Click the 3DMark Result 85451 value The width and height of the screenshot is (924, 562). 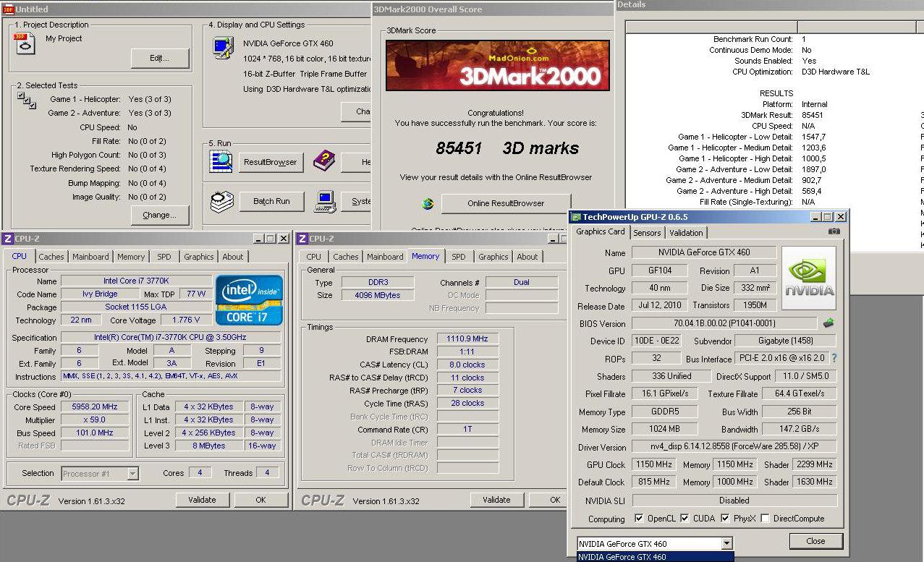813,115
